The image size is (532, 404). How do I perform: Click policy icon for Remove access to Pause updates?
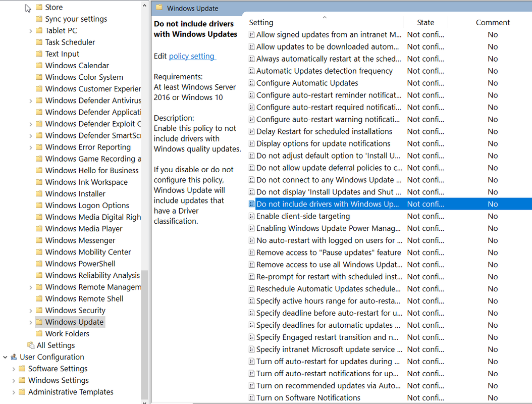click(x=251, y=252)
